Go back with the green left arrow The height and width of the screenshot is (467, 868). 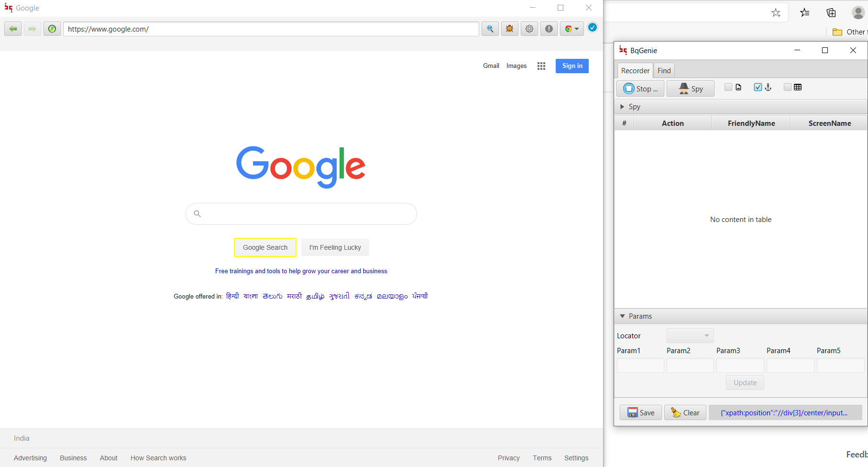point(13,29)
